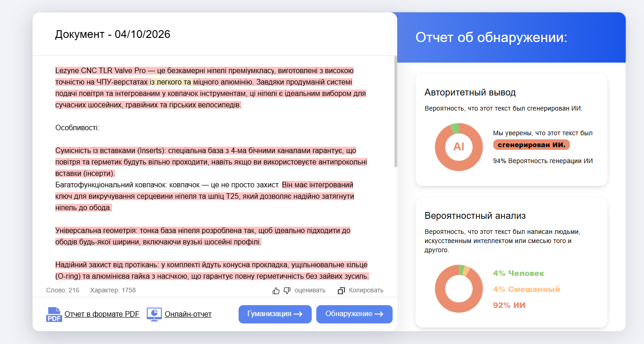644x344 pixels.
Task: Click the paragraph starting Lezyne CNC TLR Valve Pro
Action: [x=211, y=88]
